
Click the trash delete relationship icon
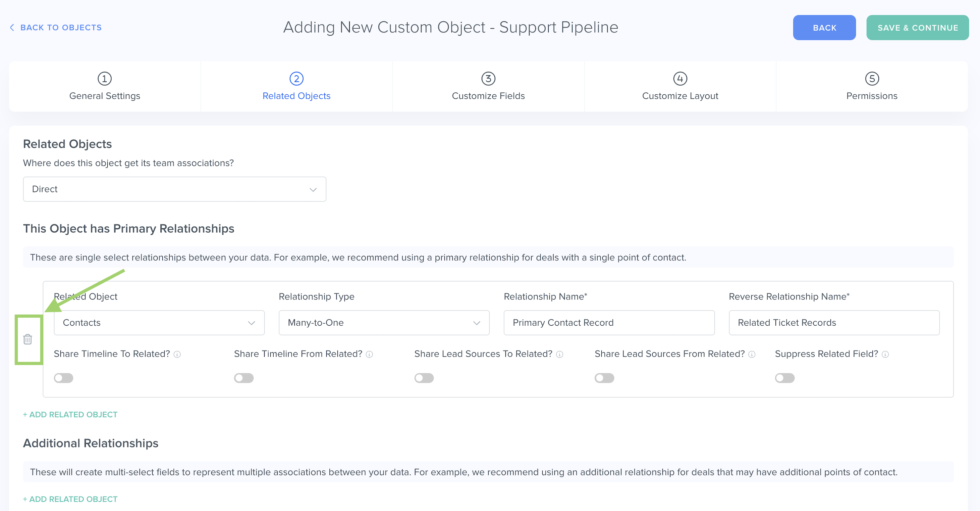click(28, 339)
